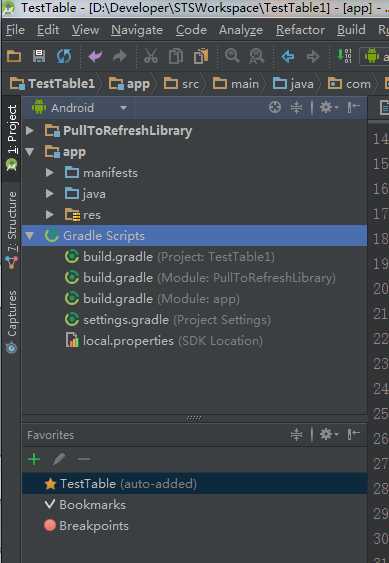Click Collapse All icon in Favorites panel
Screen dimensions: 389x563
[x=296, y=434]
